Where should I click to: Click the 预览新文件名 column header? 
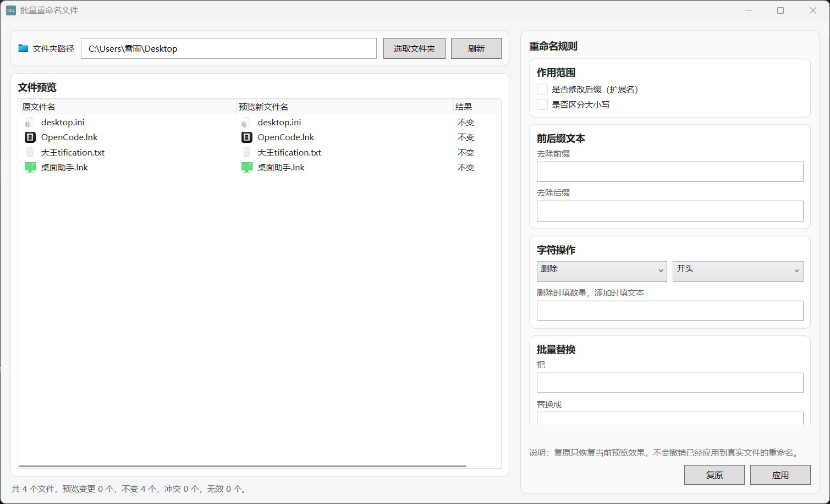click(344, 107)
